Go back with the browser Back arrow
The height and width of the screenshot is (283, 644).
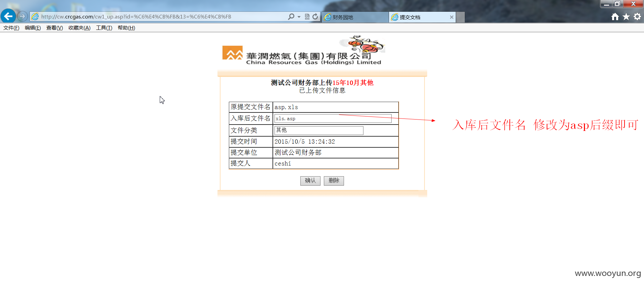pos(8,16)
